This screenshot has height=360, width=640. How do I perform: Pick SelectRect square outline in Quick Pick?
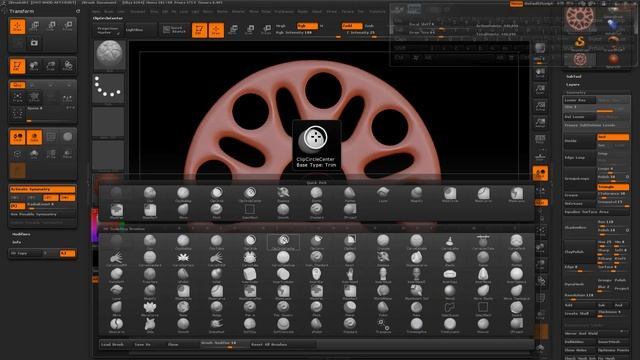pos(250,211)
